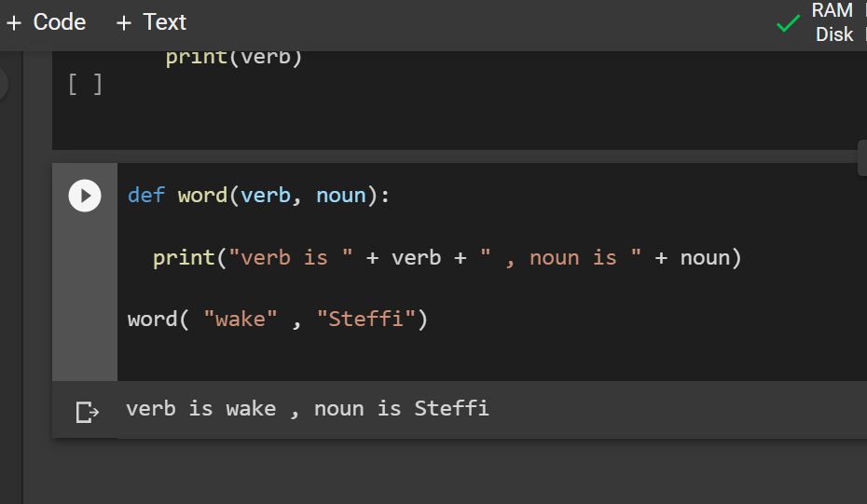Click the "verb is " string literal

click(290, 257)
